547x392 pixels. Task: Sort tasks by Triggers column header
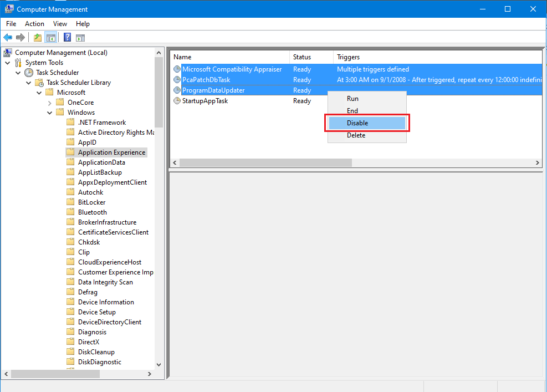click(437, 57)
